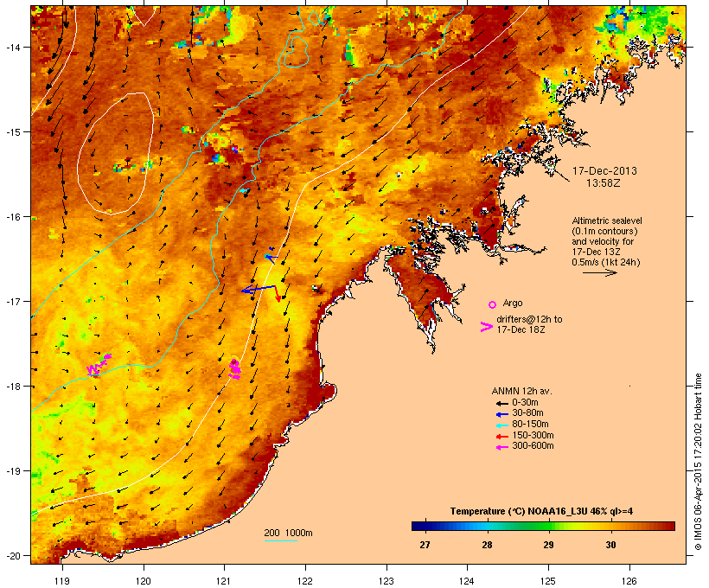Click the latitude axis label -16
Image resolution: width=709 pixels, height=588 pixels.
(x=12, y=217)
